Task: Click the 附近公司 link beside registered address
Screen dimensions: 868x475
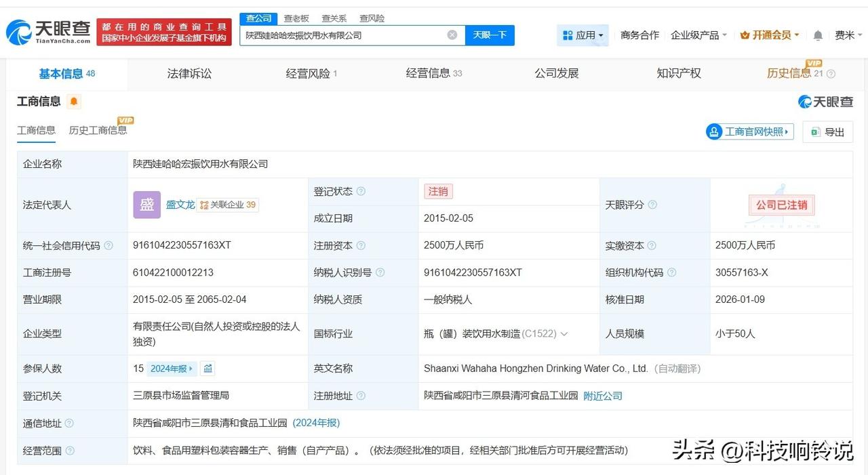Action: click(x=602, y=396)
